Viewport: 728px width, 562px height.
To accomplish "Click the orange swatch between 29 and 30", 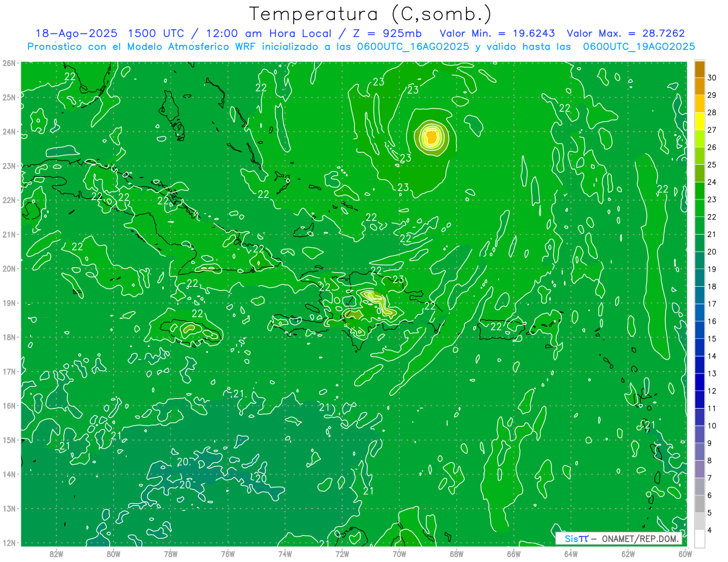I will click(x=699, y=85).
